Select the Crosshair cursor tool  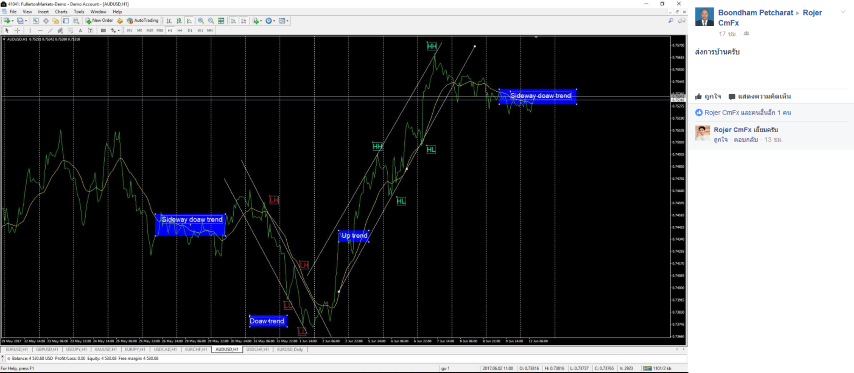[x=17, y=30]
